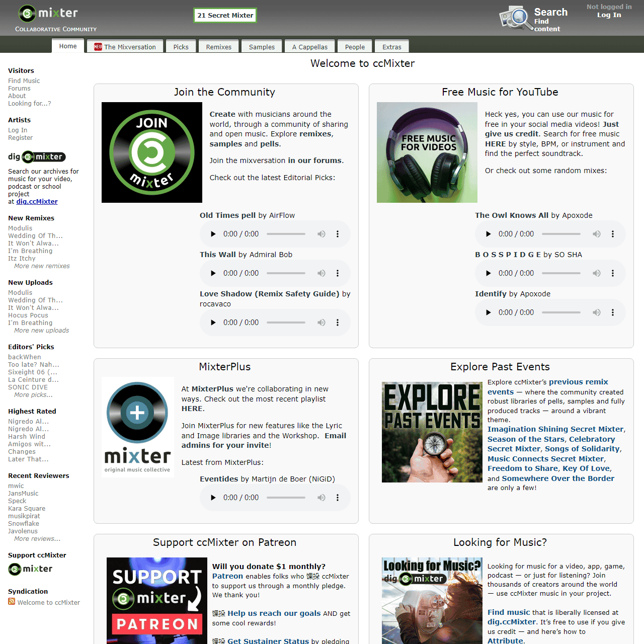Switch to the Remixes tab
644x644 pixels.
coord(218,47)
